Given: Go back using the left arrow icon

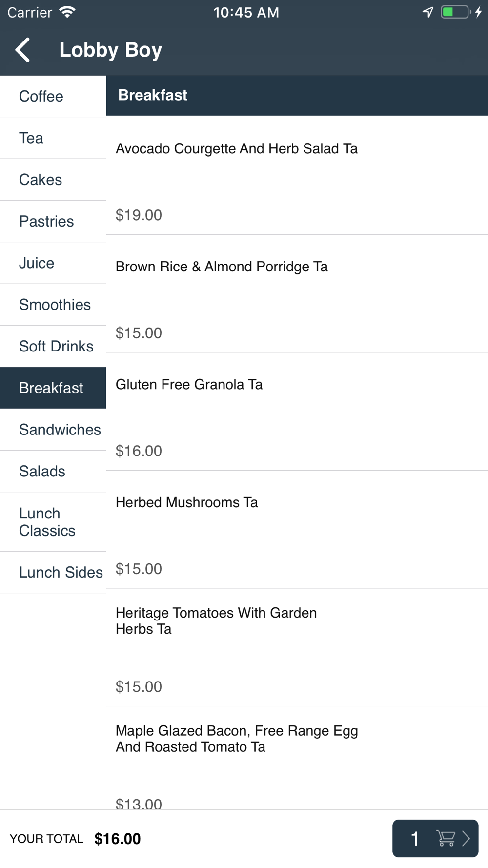Looking at the screenshot, I should click(x=22, y=50).
